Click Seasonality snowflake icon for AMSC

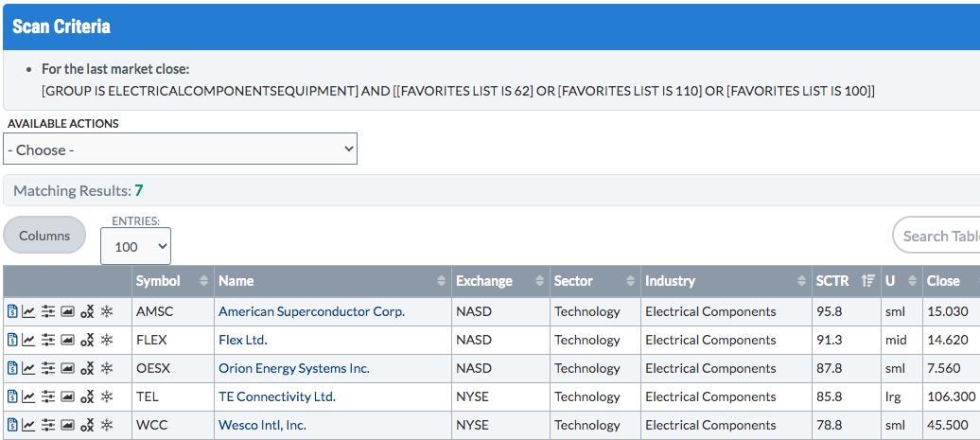[x=107, y=311]
